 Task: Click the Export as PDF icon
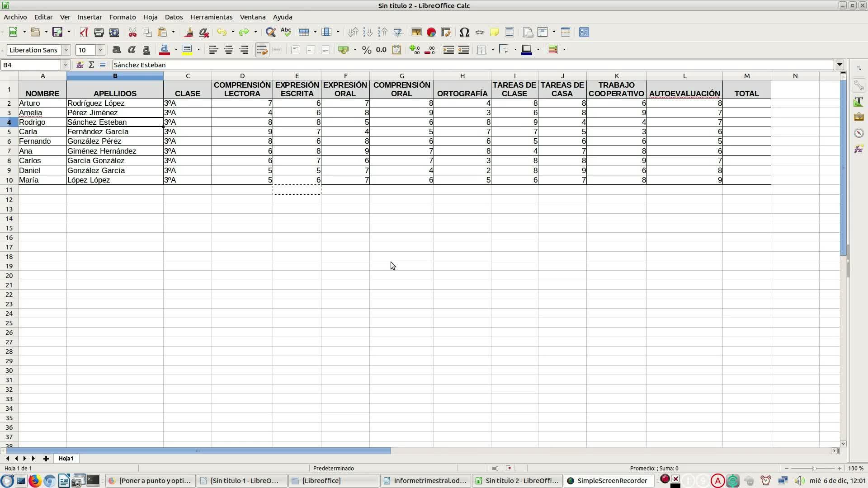pos(84,32)
